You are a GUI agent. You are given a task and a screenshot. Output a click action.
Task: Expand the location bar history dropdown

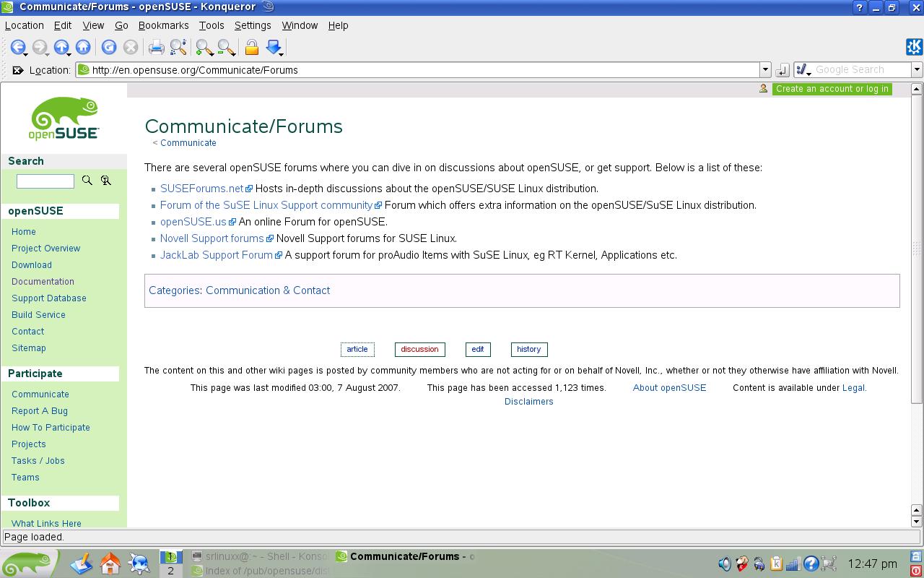pyautogui.click(x=765, y=70)
